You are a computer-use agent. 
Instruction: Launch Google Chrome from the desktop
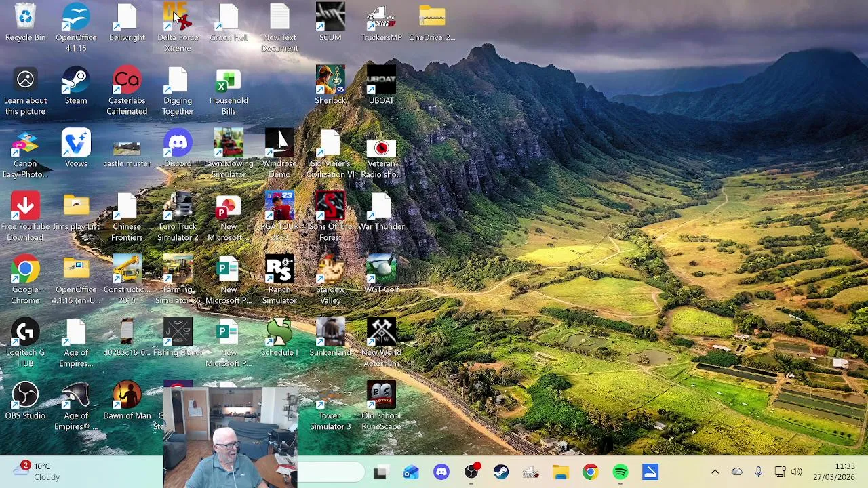pos(25,280)
